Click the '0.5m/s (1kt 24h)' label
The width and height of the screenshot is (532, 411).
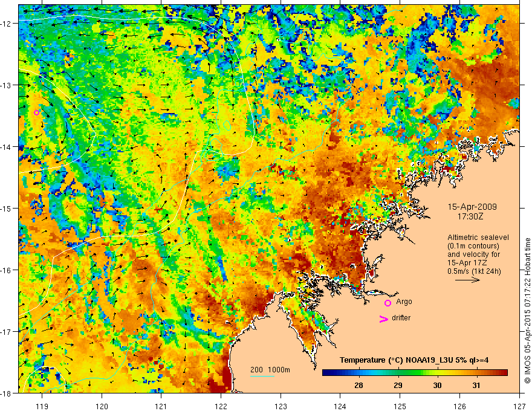pos(474,271)
